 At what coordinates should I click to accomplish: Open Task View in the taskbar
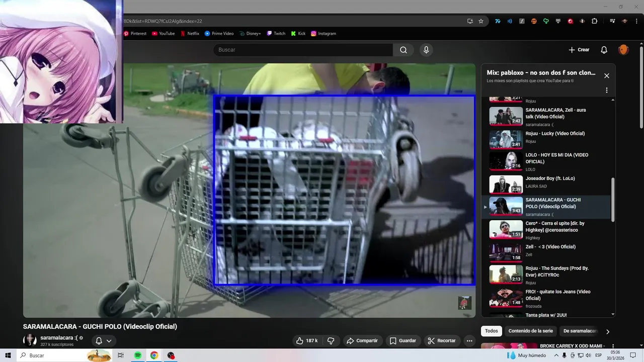(121, 355)
